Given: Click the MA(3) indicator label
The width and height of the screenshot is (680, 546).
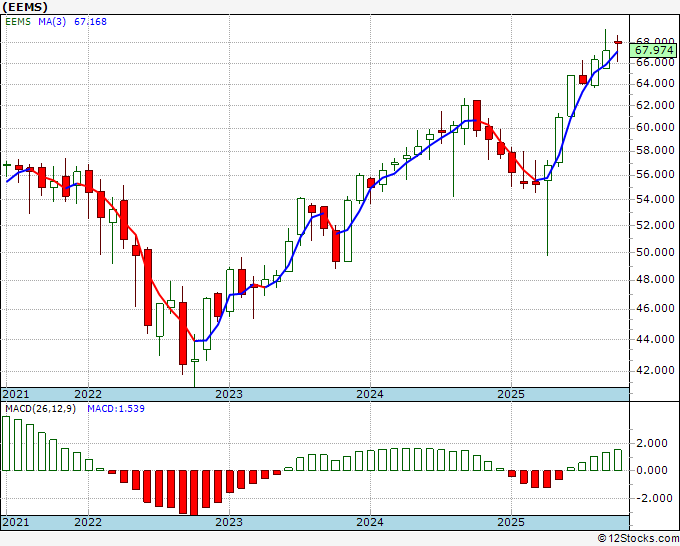Looking at the screenshot, I should [x=52, y=22].
